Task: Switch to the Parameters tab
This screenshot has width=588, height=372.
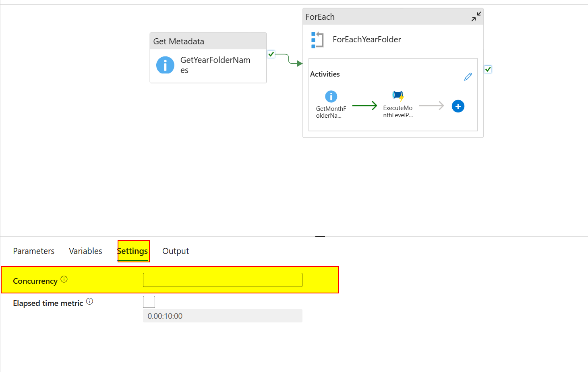Action: (x=34, y=251)
